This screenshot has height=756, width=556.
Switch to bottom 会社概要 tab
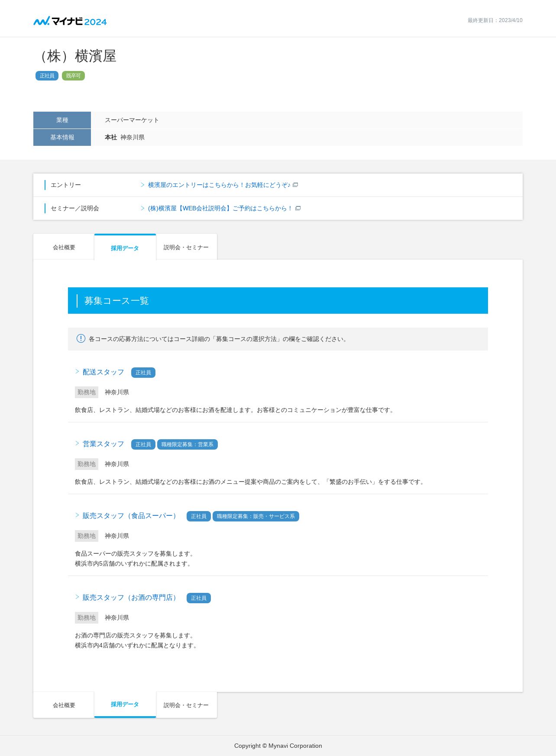(64, 705)
